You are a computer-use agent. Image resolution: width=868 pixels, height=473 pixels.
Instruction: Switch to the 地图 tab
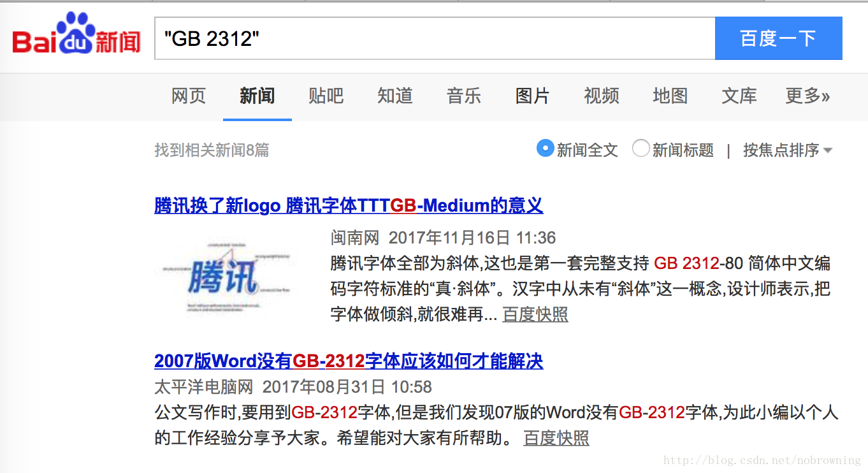point(670,96)
